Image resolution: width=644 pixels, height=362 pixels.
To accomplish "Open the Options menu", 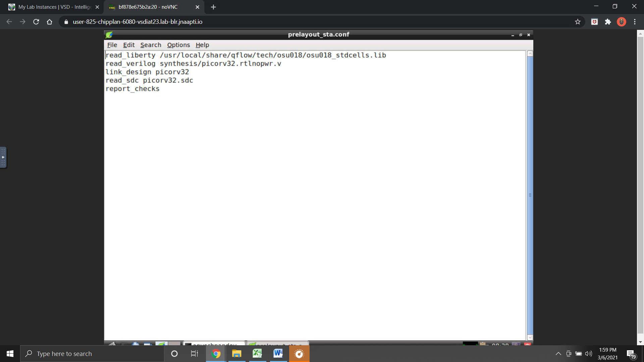I will coord(178,45).
